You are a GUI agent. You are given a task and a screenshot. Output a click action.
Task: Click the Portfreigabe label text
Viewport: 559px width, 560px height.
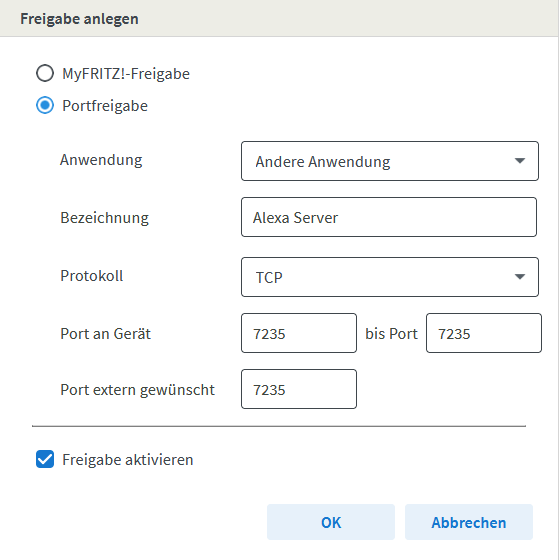105,106
